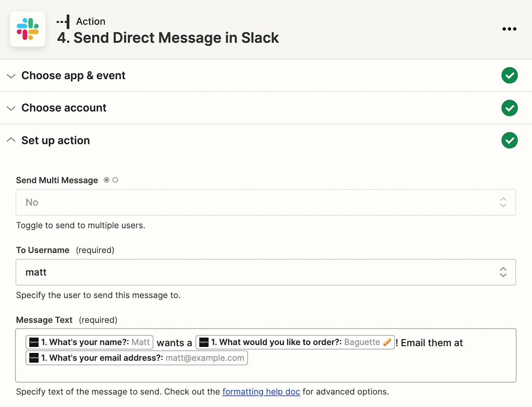This screenshot has height=407, width=532.
Task: Expand the Choose account section
Action: [11, 108]
